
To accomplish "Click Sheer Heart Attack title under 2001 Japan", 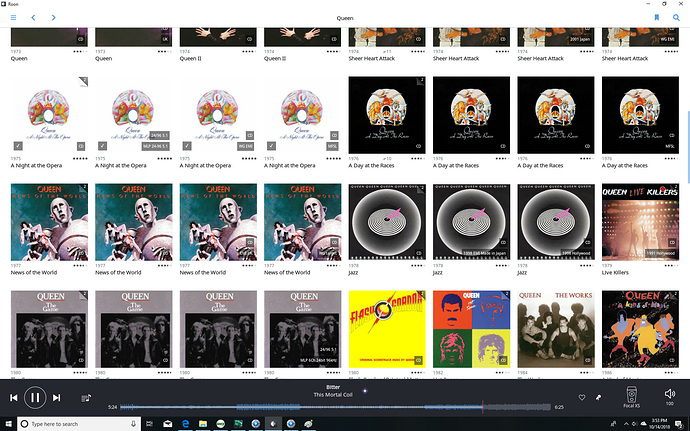I will [x=540, y=59].
